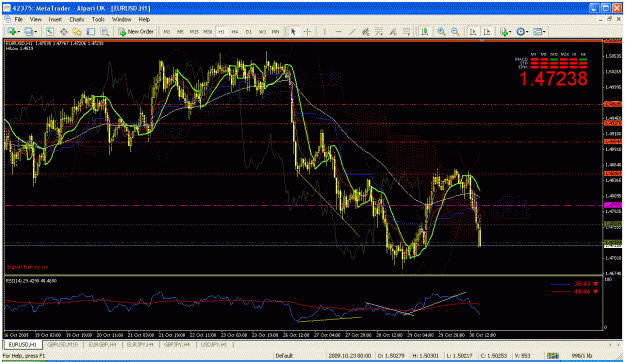Image resolution: width=625 pixels, height=362 pixels.
Task: Open the Tools menu
Action: (x=98, y=19)
